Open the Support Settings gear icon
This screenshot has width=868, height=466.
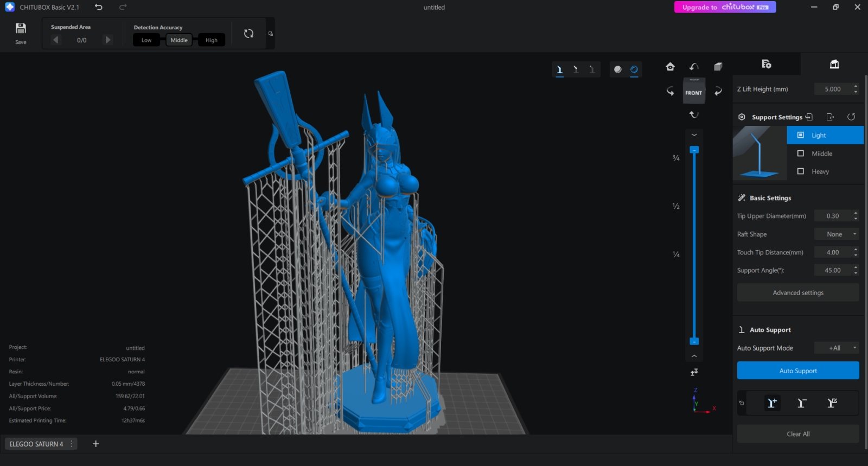742,117
